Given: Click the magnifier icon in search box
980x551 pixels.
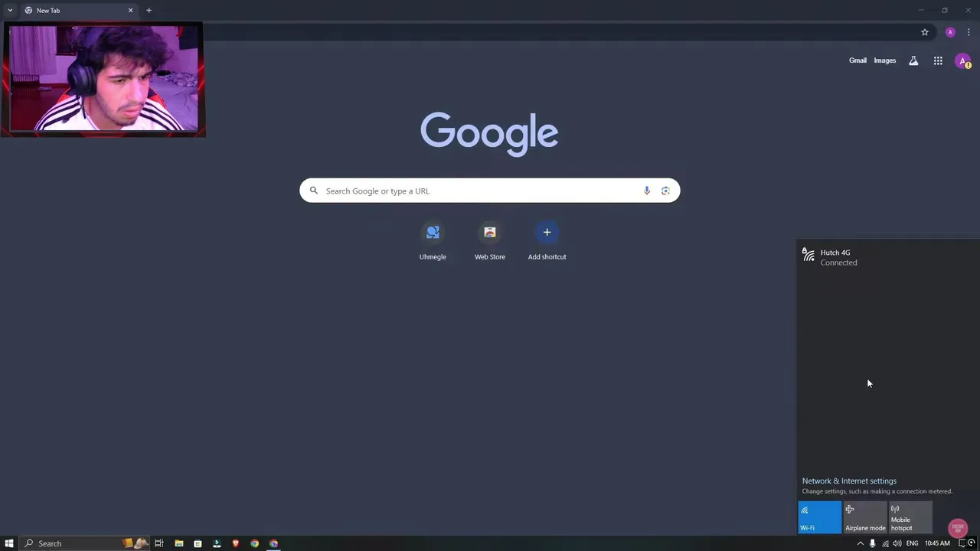Looking at the screenshot, I should (313, 191).
